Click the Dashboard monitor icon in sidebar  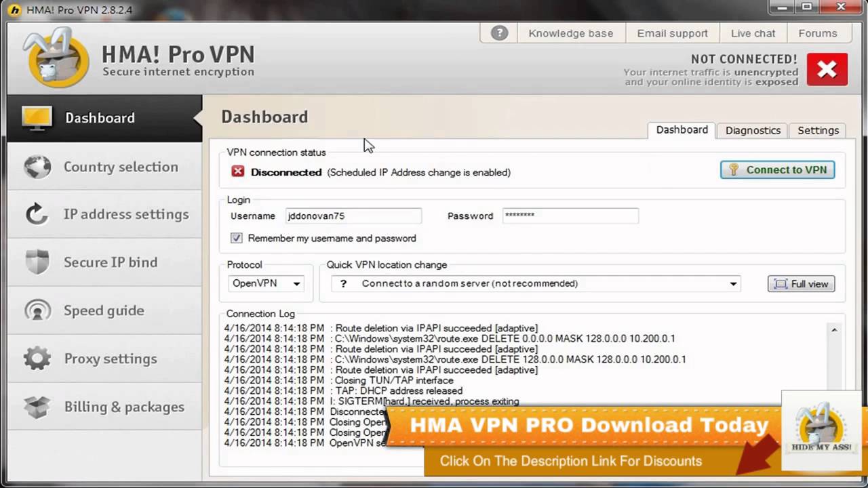pyautogui.click(x=36, y=118)
